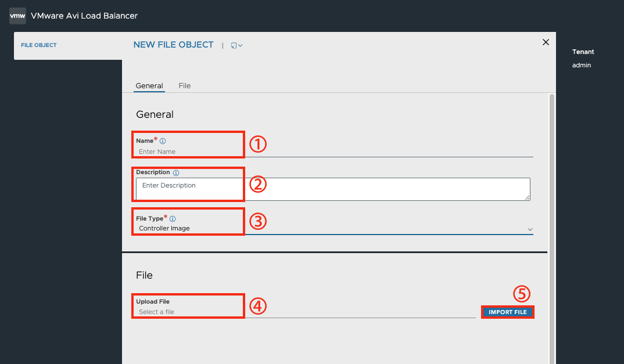
Task: Show the Description field info tooltip icon
Action: pyautogui.click(x=176, y=172)
